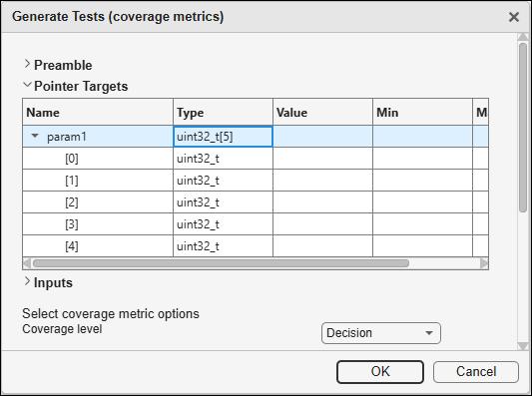Close the Generate Tests dialog
The width and height of the screenshot is (532, 396).
(514, 17)
